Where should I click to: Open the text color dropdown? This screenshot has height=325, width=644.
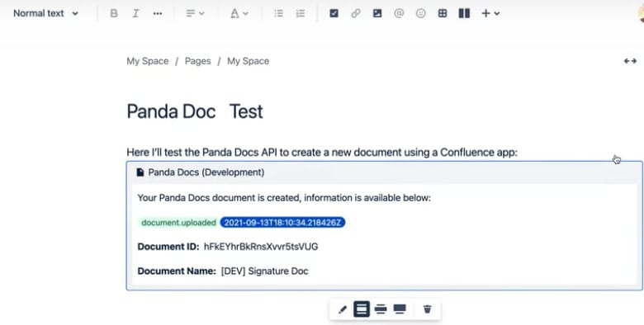point(239,13)
